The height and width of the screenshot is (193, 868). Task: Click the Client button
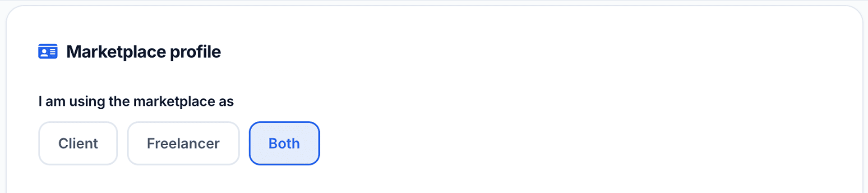pos(78,143)
